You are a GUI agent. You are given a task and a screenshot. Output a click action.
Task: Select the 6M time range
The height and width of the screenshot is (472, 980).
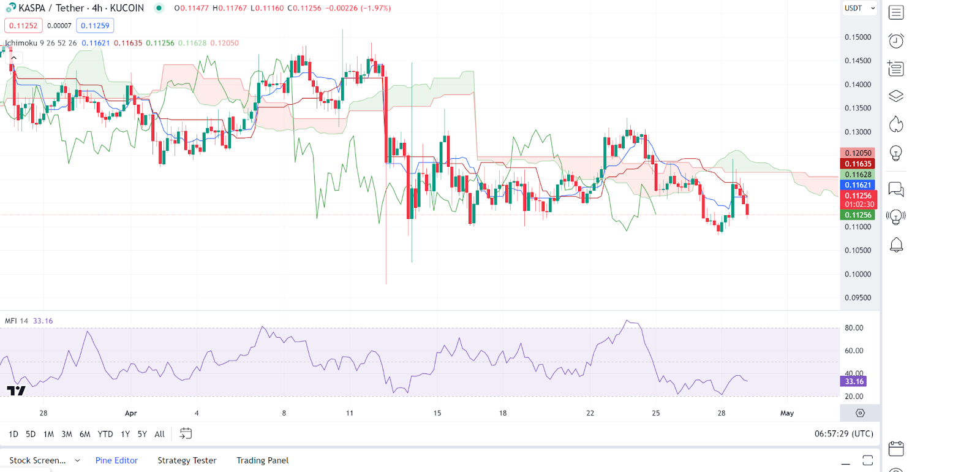click(x=85, y=434)
